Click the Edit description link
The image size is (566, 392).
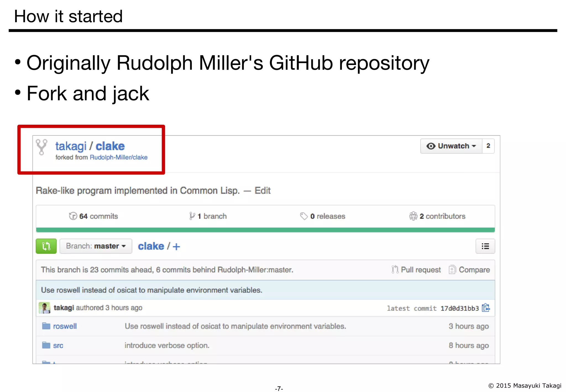coord(262,191)
